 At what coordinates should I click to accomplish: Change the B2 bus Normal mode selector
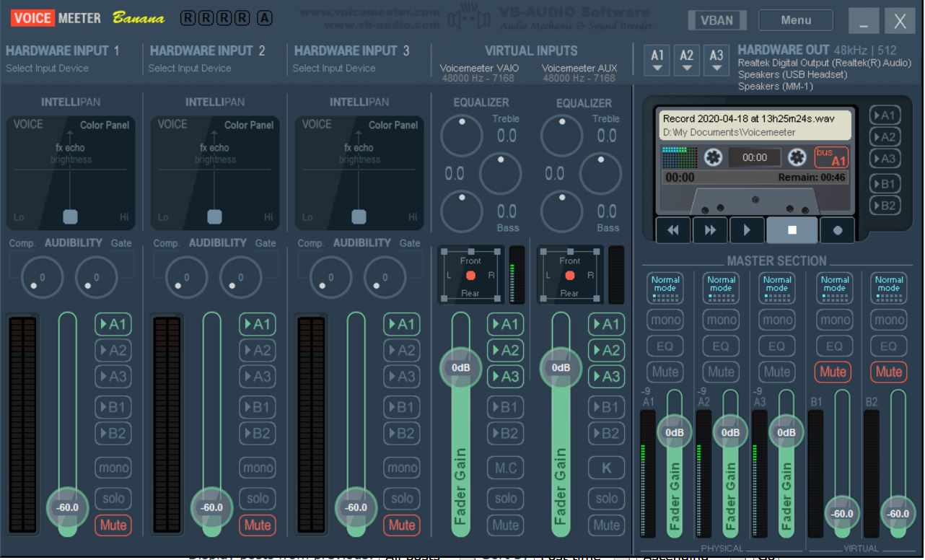889,288
